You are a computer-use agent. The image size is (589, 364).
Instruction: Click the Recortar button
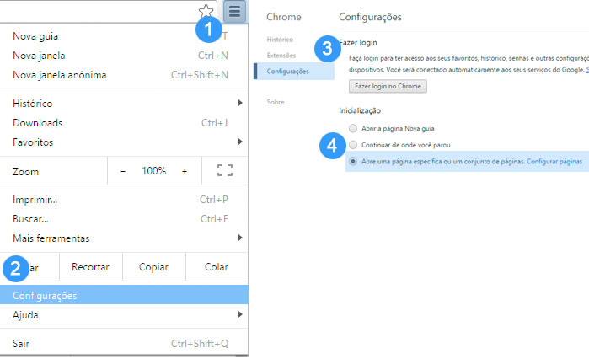click(90, 267)
